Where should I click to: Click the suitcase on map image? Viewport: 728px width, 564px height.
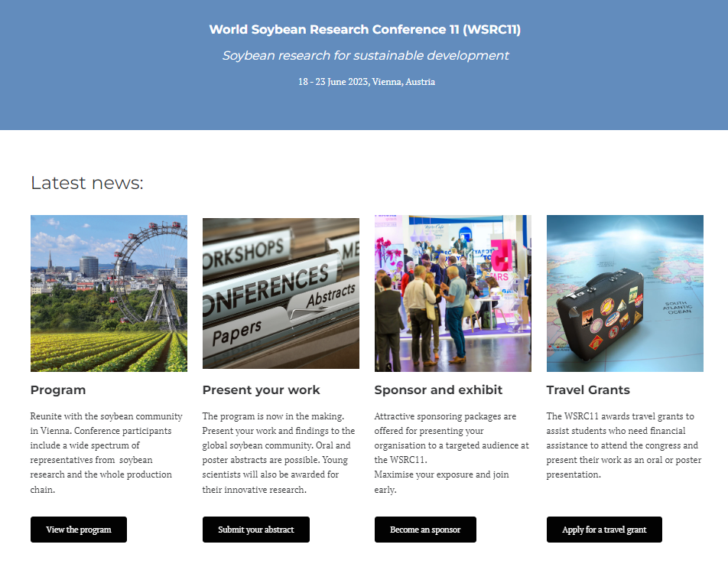[625, 293]
